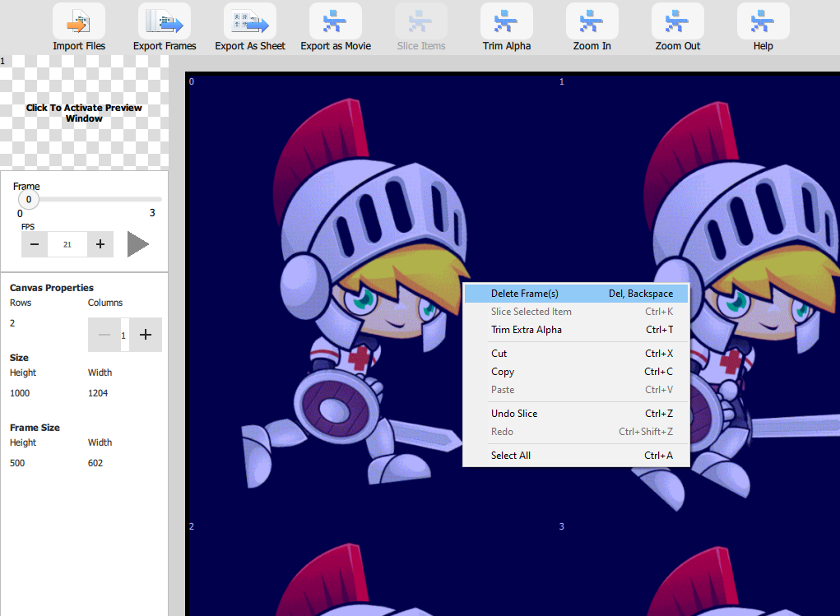The width and height of the screenshot is (840, 616).
Task: Decrease the Columns count with the minus button
Action: [104, 335]
